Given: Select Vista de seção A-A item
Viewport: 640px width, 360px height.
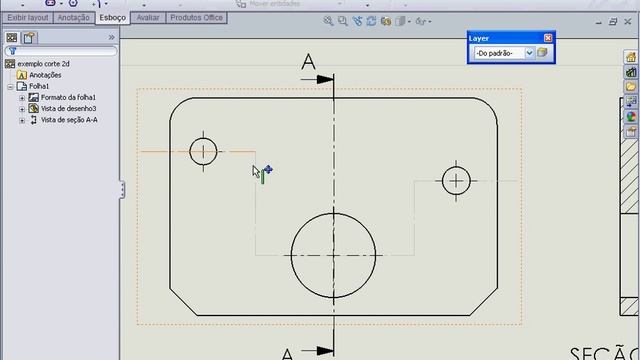Looking at the screenshot, I should pos(69,120).
